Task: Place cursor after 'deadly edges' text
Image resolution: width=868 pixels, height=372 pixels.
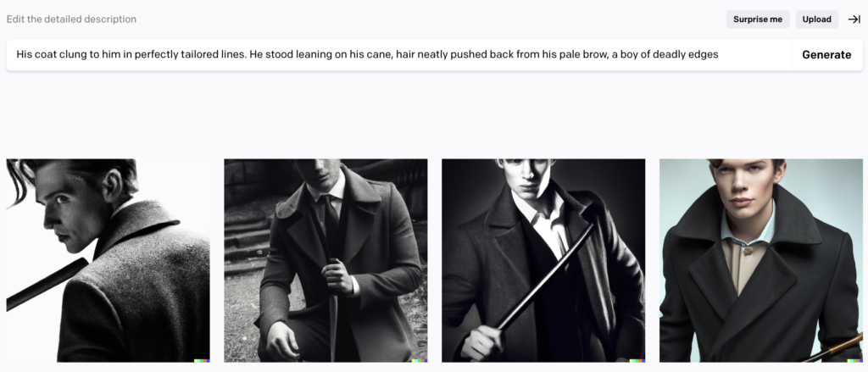Action: [x=719, y=55]
